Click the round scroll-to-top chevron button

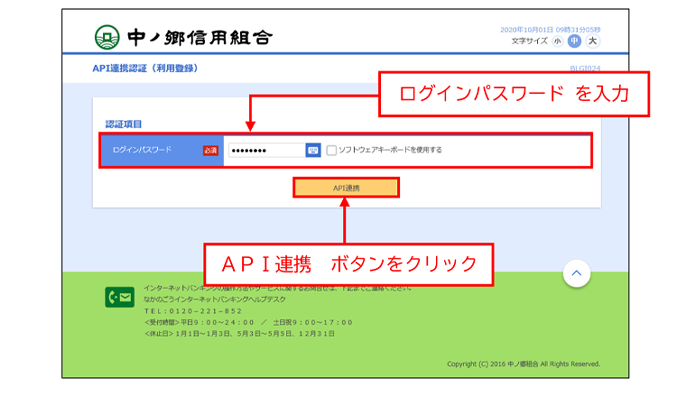click(576, 273)
